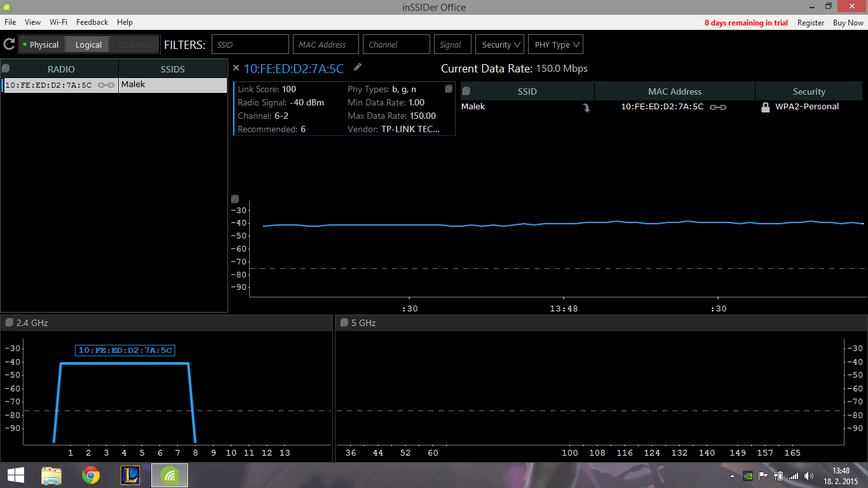Viewport: 868px width, 488px height.
Task: Switch to Logical view mode
Action: tap(88, 44)
